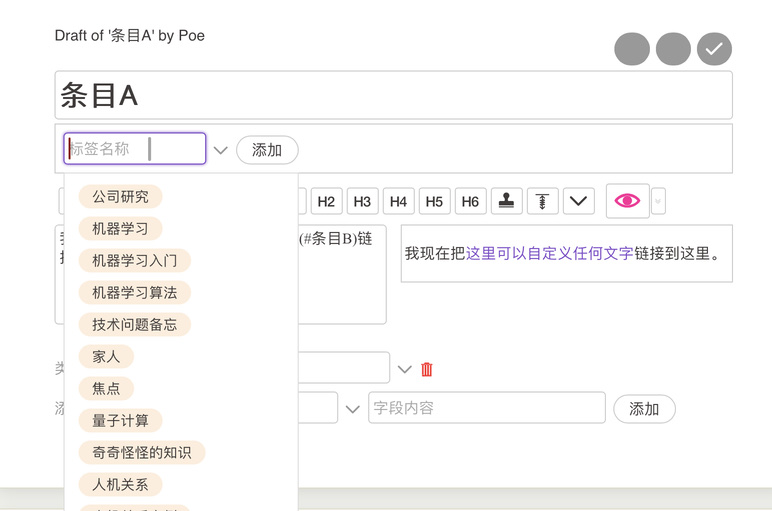Click the stamp icon in the toolbar
Viewport: 772px width, 511px height.
click(x=507, y=201)
